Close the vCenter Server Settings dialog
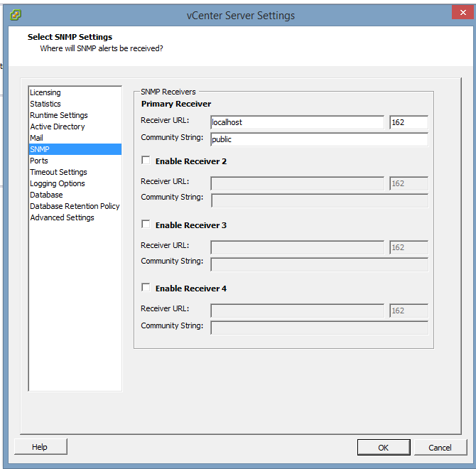 tap(463, 13)
